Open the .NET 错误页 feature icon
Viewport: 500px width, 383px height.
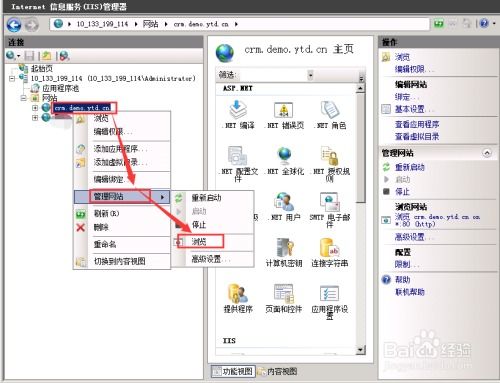284,110
